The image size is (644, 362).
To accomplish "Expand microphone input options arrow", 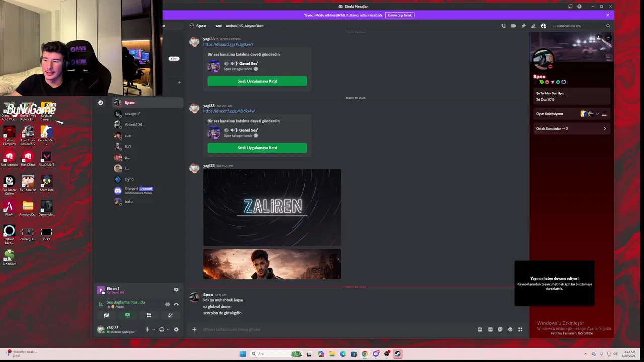I will [x=153, y=329].
